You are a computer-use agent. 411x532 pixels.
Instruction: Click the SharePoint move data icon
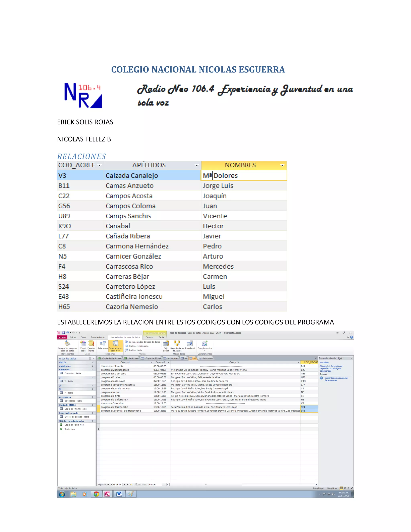tap(190, 344)
